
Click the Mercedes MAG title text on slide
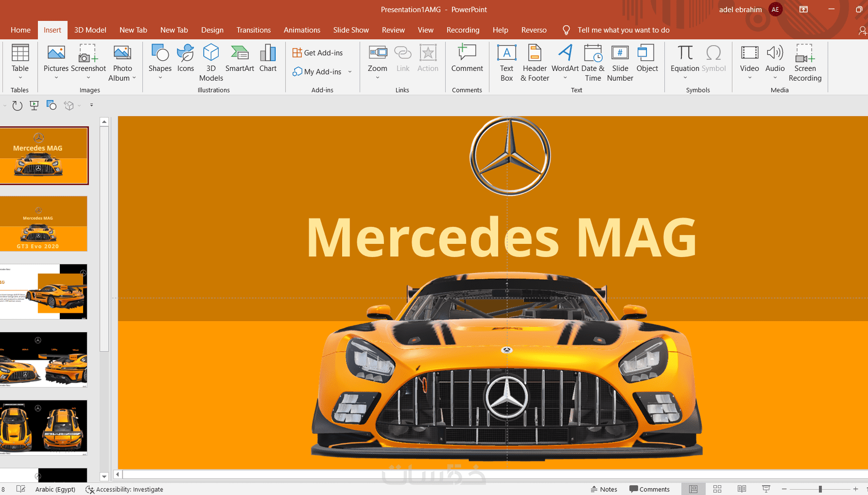point(501,237)
